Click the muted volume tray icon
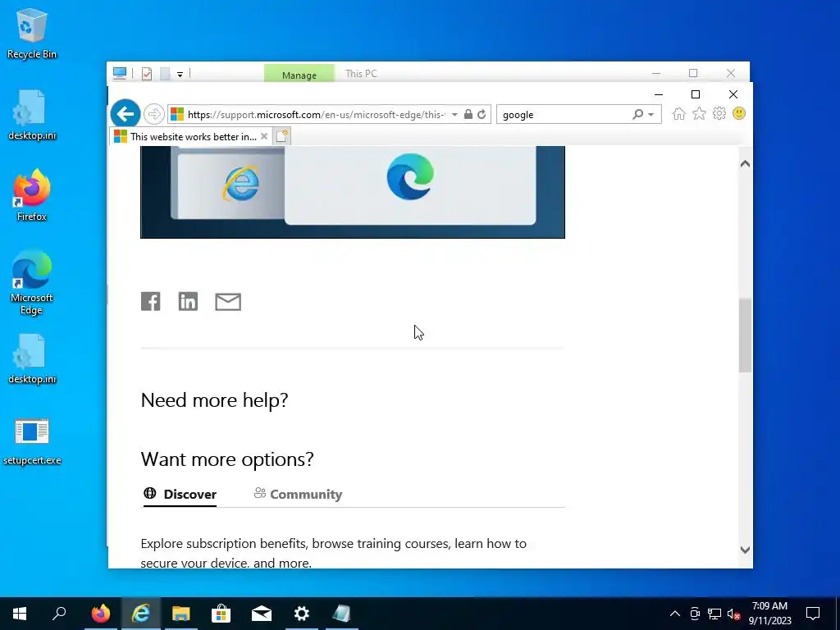Screen dimensions: 840x630 733,614
